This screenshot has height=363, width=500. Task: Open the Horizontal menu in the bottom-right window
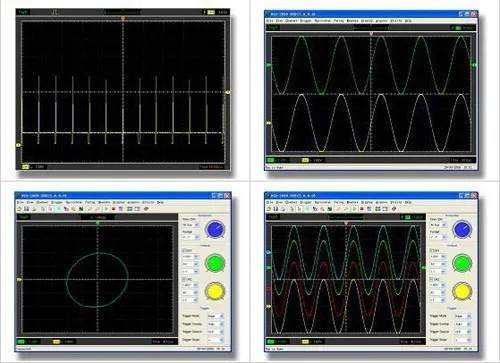coord(323,202)
